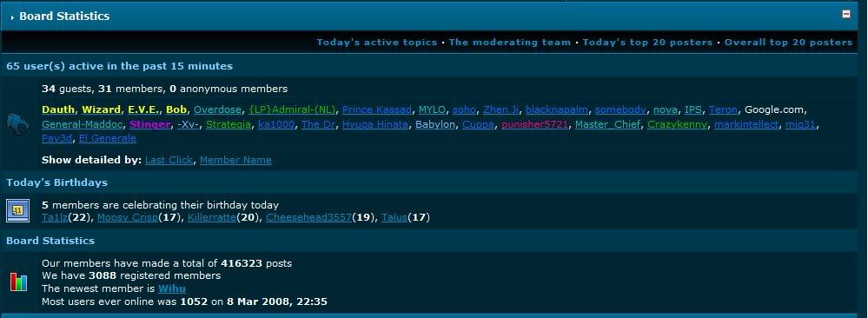Open birthday member Ta1lz's profile

[x=55, y=218]
